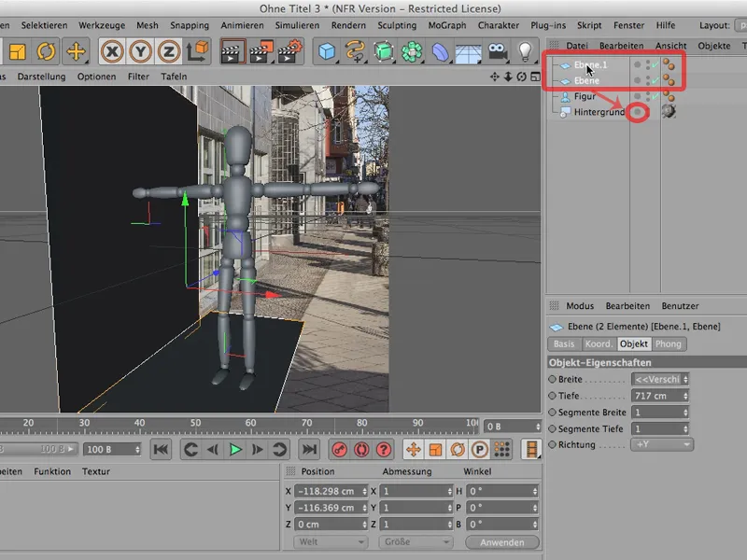Open the viewport Filter menu

[138, 77]
